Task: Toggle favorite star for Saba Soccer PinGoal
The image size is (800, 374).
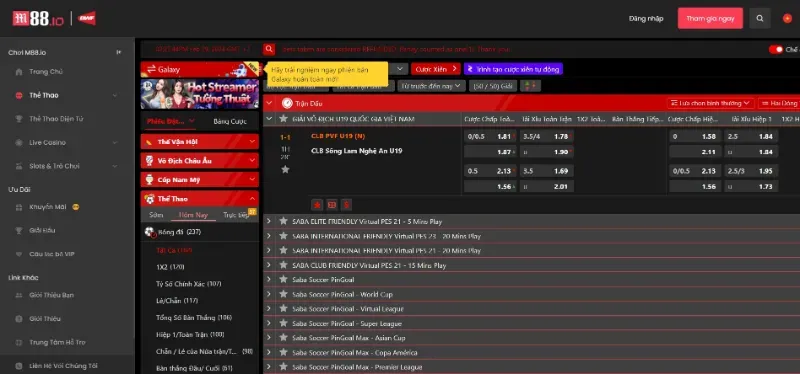Action: (284, 280)
